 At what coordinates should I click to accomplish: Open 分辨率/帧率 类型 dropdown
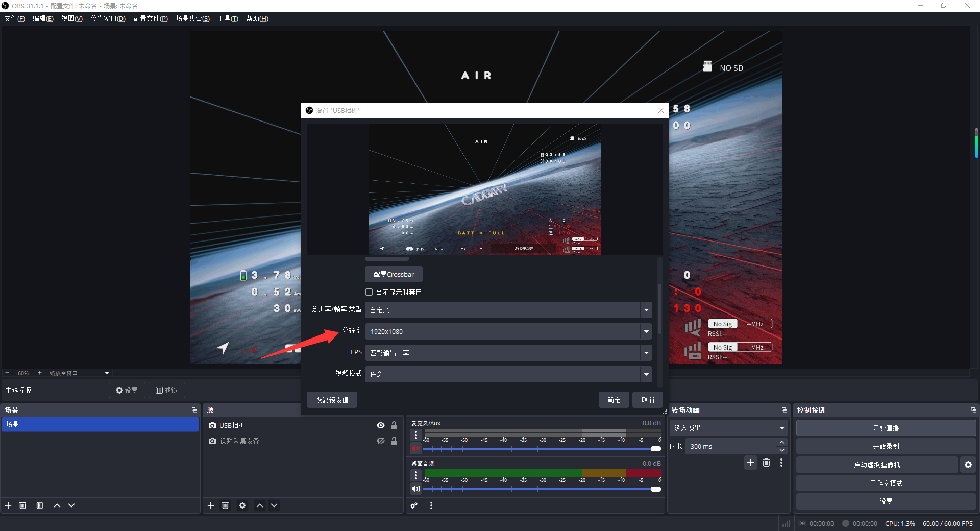click(x=508, y=310)
